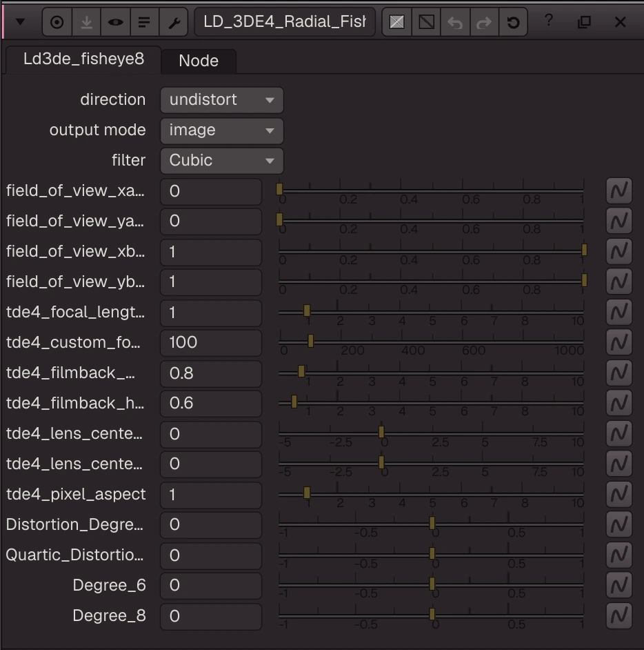This screenshot has height=650, width=644.
Task: Click field_of_view_xa value field
Action: [211, 191]
